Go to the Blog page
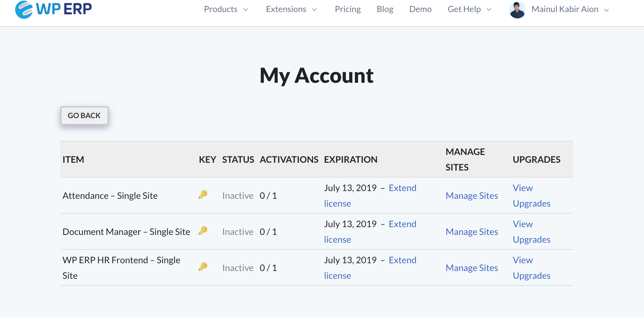Image resolution: width=644 pixels, height=317 pixels. coord(385,9)
